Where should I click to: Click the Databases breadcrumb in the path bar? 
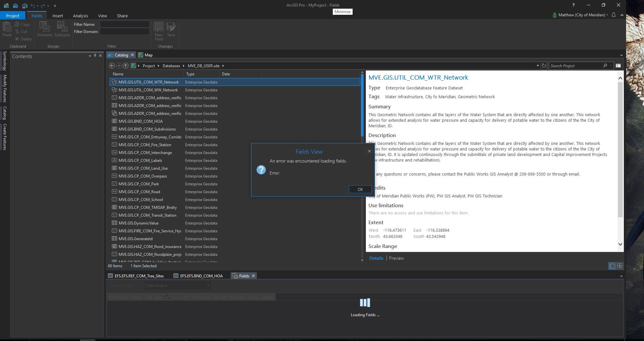click(171, 66)
